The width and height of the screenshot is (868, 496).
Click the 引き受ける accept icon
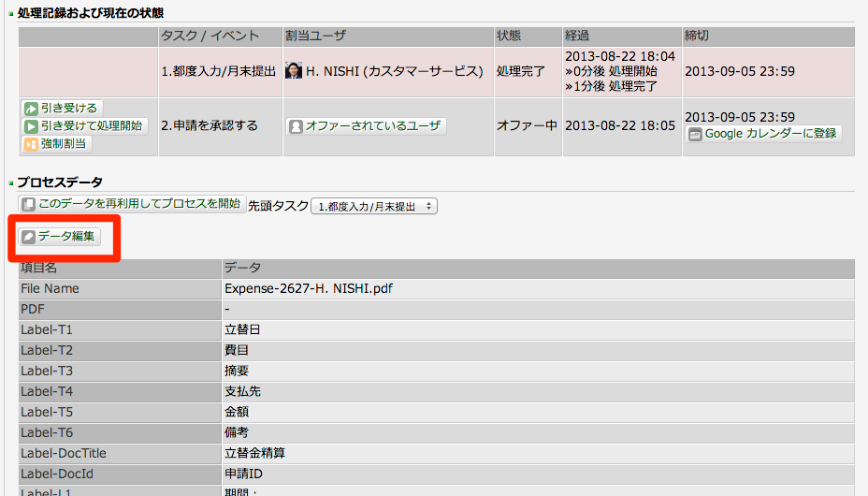pyautogui.click(x=31, y=109)
